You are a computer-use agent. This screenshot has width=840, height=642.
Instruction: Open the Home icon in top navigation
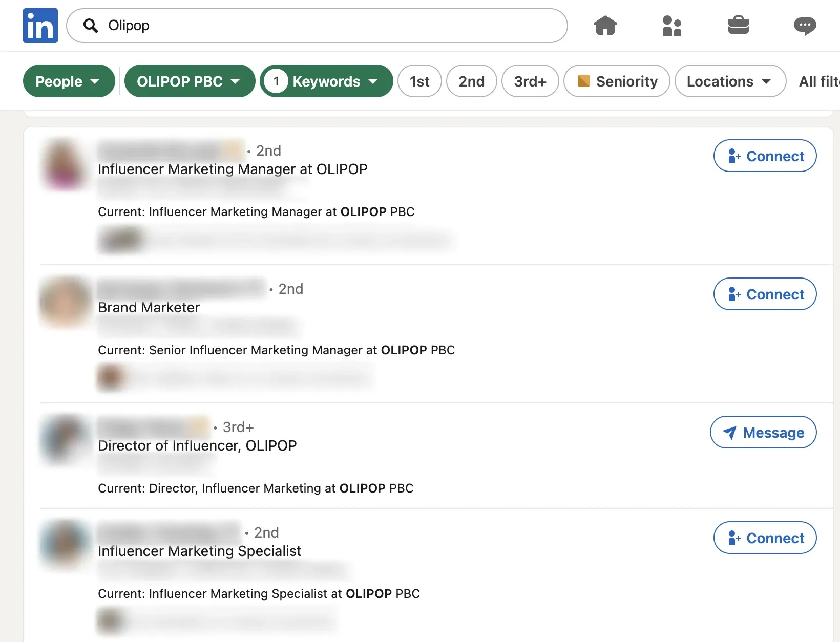[x=605, y=25]
